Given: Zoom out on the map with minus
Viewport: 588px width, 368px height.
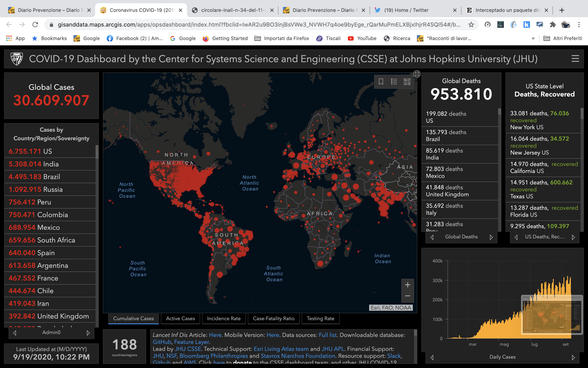Looking at the screenshot, I should coord(408,296).
